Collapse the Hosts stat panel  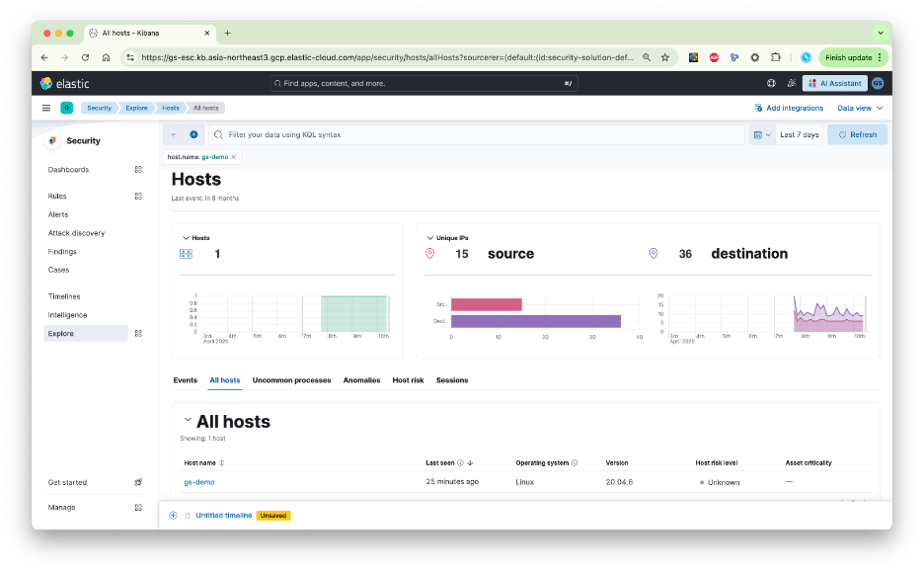pyautogui.click(x=186, y=238)
